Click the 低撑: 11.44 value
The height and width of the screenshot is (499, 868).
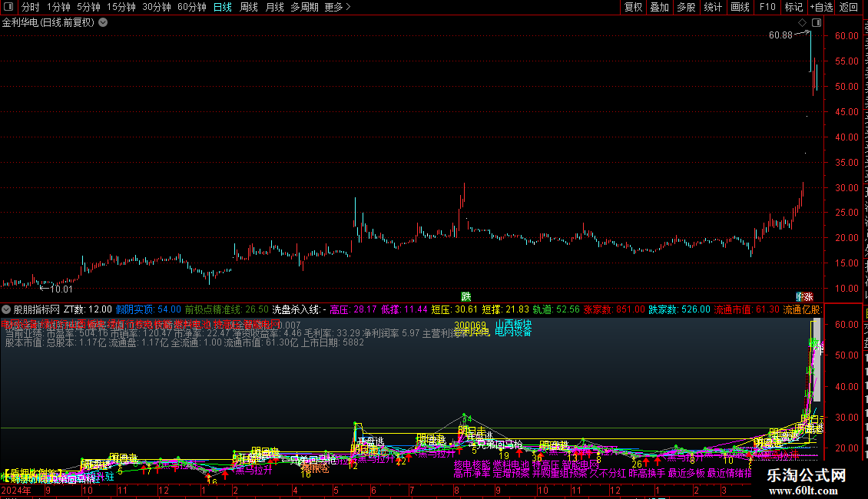pos(404,309)
